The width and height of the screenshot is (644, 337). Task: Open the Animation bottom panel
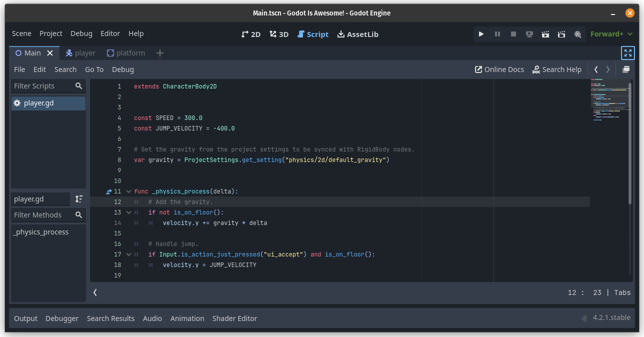pyautogui.click(x=187, y=318)
